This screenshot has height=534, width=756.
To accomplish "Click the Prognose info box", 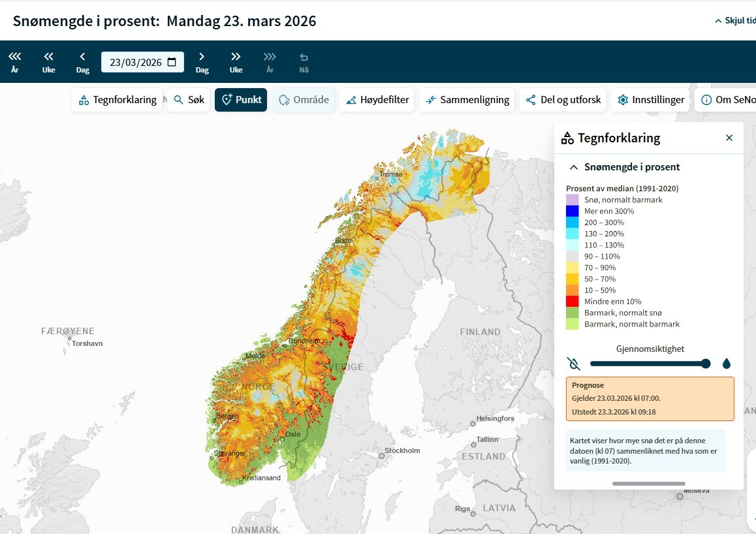I will (x=650, y=399).
